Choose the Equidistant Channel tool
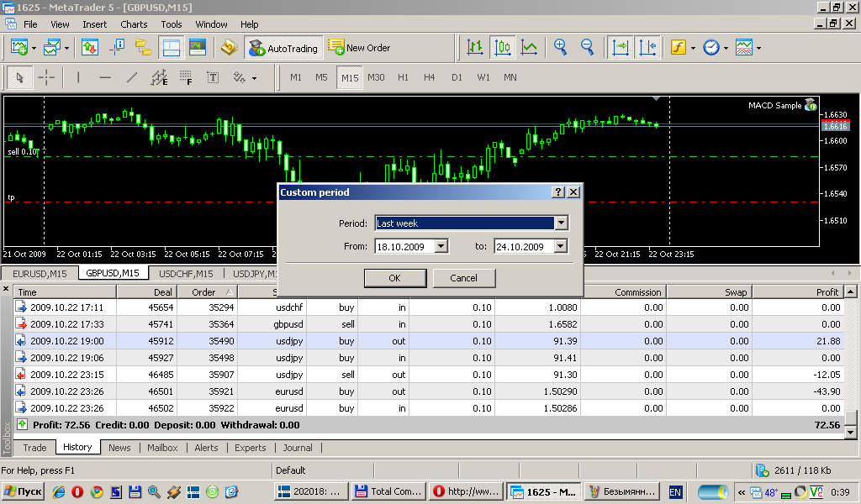Screen dimensions: 861x504 [159, 78]
